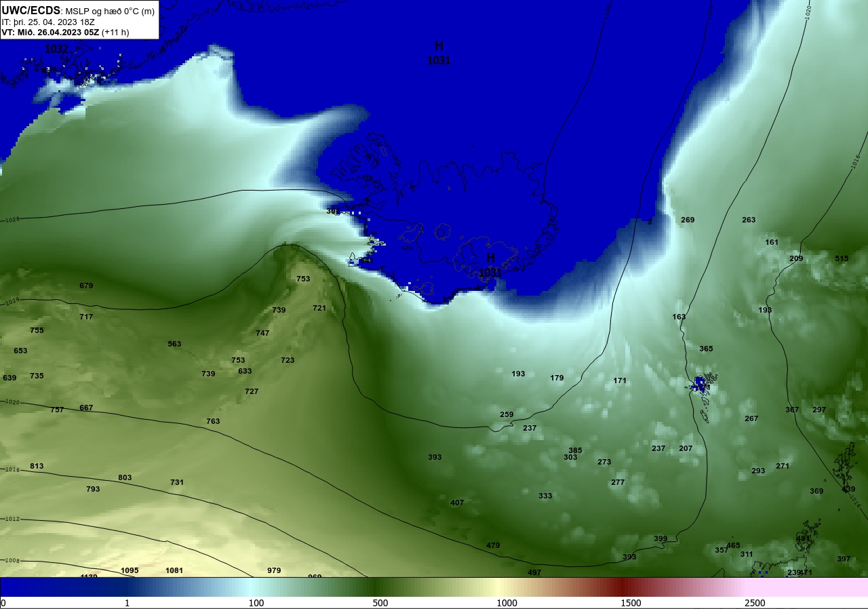Click the value 269 east of Iceland
The height and width of the screenshot is (609, 868).
tap(688, 220)
